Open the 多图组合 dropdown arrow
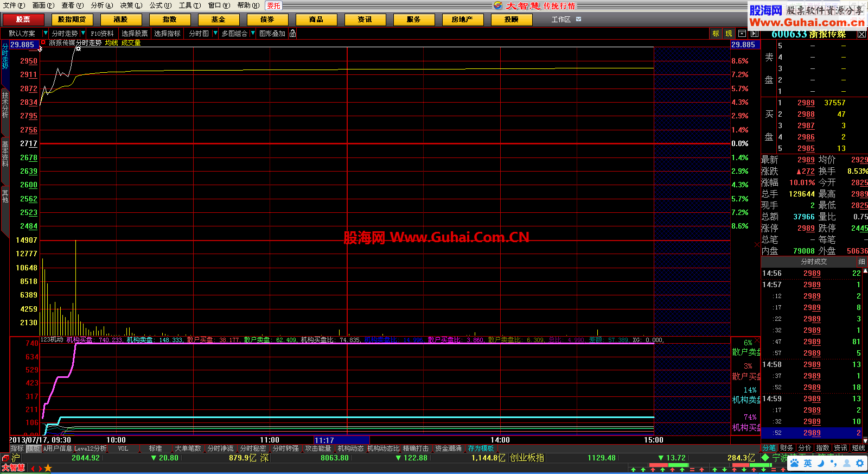The height and width of the screenshot is (474, 868). click(253, 34)
